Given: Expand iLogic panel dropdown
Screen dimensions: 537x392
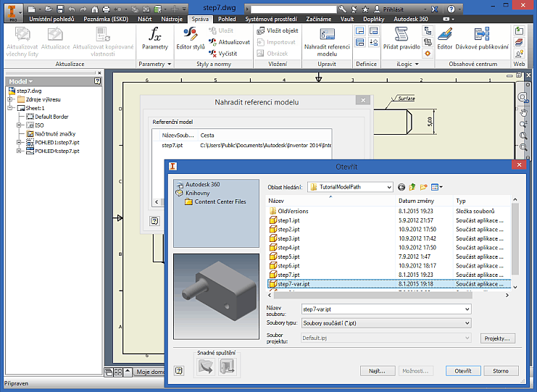Looking at the screenshot, I should pos(417,64).
